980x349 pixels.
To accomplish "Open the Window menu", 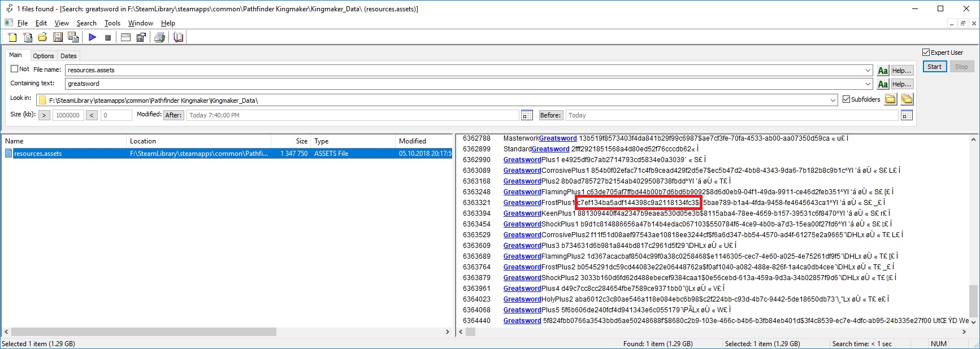I will (141, 23).
